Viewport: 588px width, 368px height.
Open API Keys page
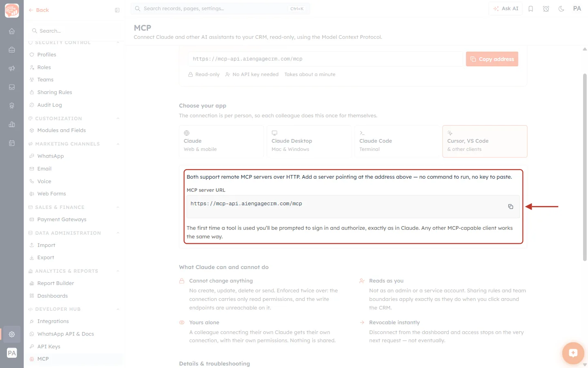(x=75, y=347)
